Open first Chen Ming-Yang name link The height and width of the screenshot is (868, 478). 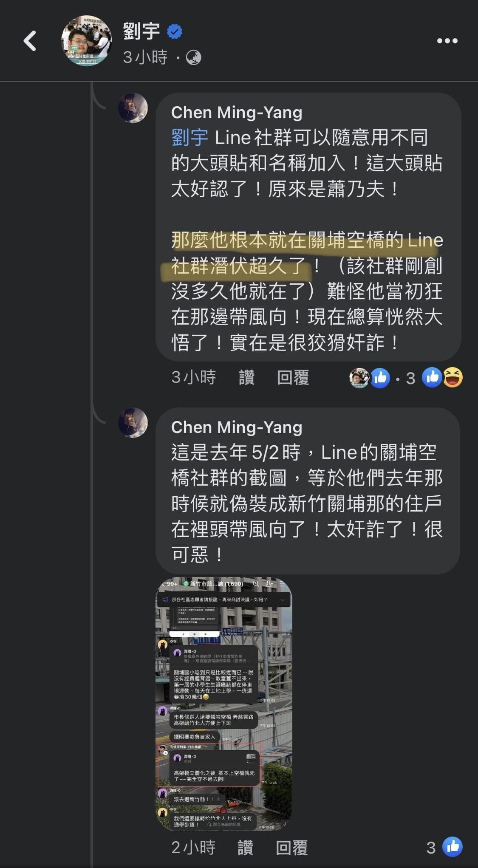[x=237, y=113]
